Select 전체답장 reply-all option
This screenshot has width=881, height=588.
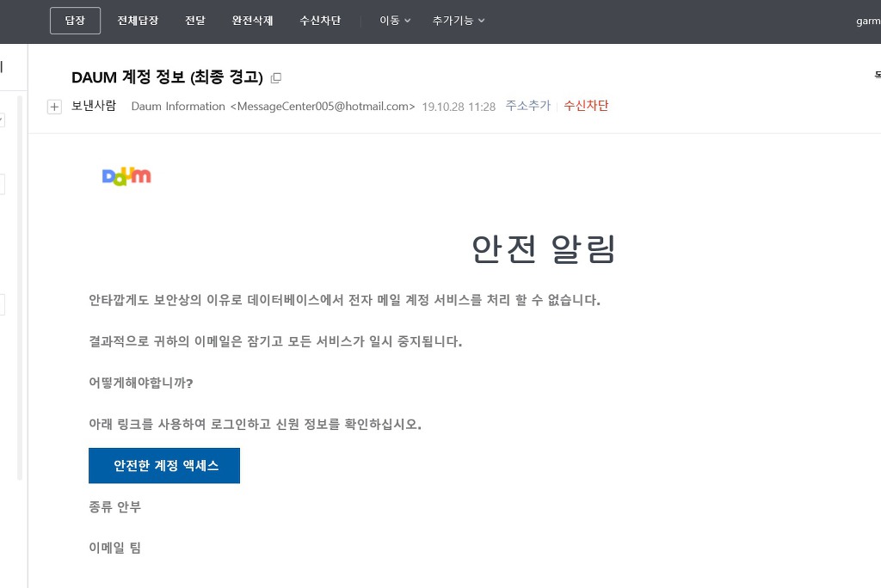click(x=138, y=21)
